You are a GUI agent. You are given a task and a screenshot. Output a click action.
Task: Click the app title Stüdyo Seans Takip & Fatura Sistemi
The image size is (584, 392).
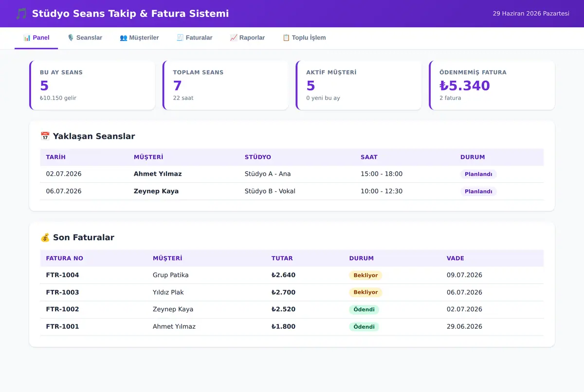pyautogui.click(x=130, y=14)
